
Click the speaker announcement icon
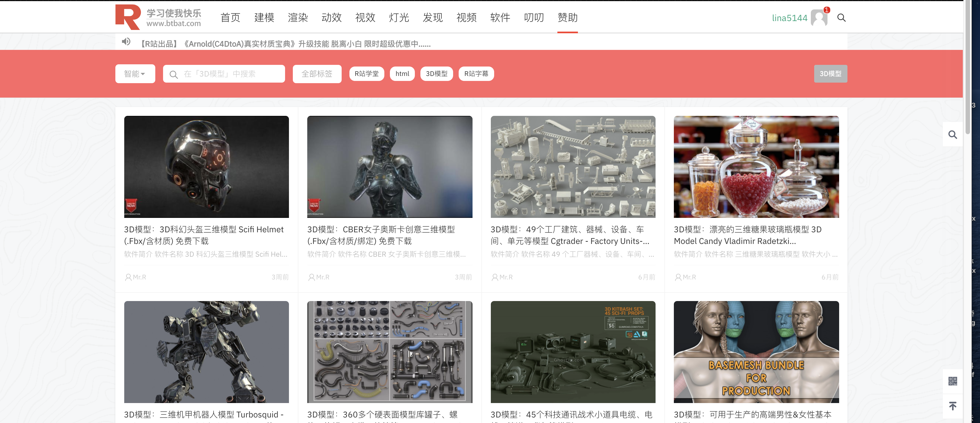point(126,42)
